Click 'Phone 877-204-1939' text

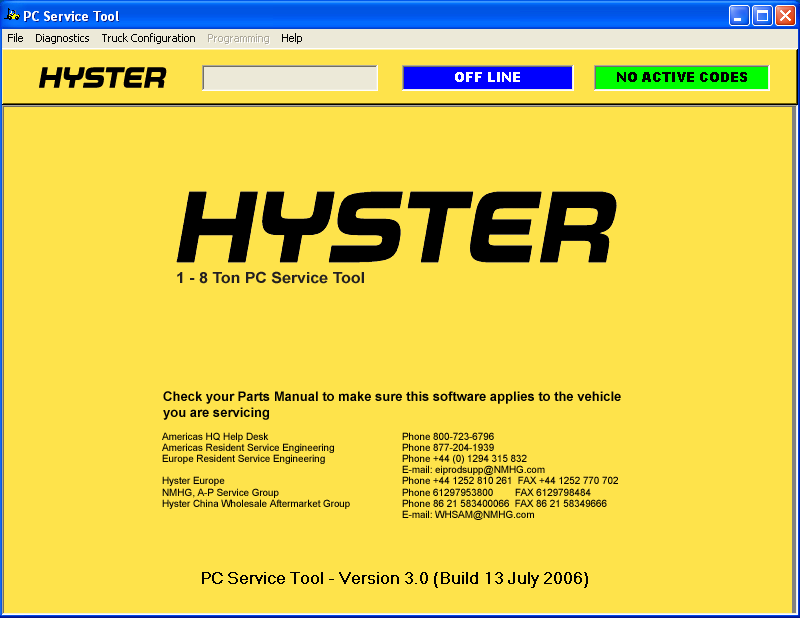click(448, 448)
